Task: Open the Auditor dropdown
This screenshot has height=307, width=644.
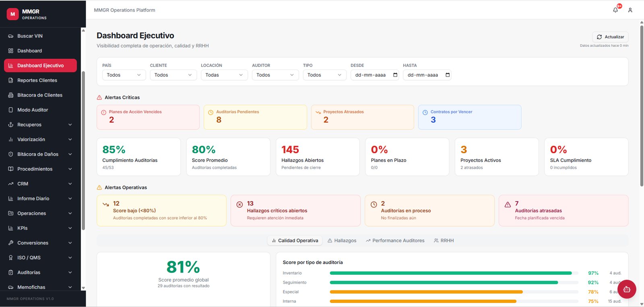Action: 276,75
